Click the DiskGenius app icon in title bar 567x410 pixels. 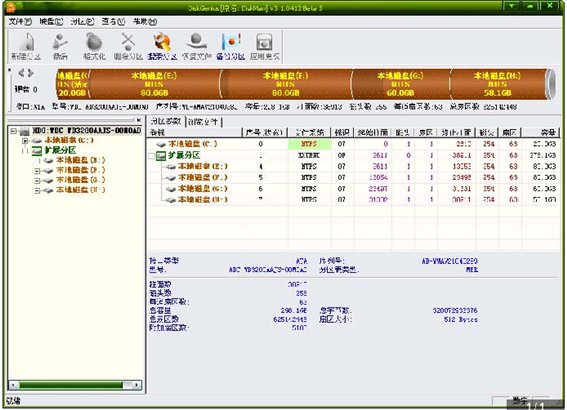click(11, 7)
